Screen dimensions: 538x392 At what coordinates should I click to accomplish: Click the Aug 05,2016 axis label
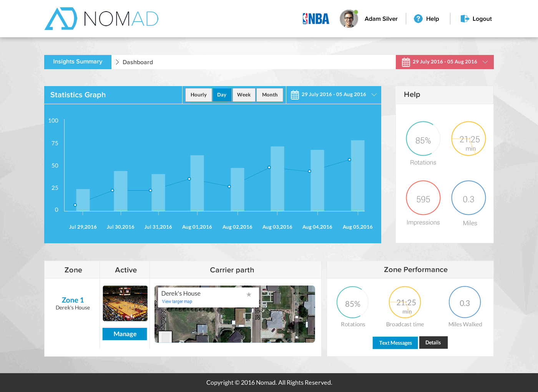[357, 227]
